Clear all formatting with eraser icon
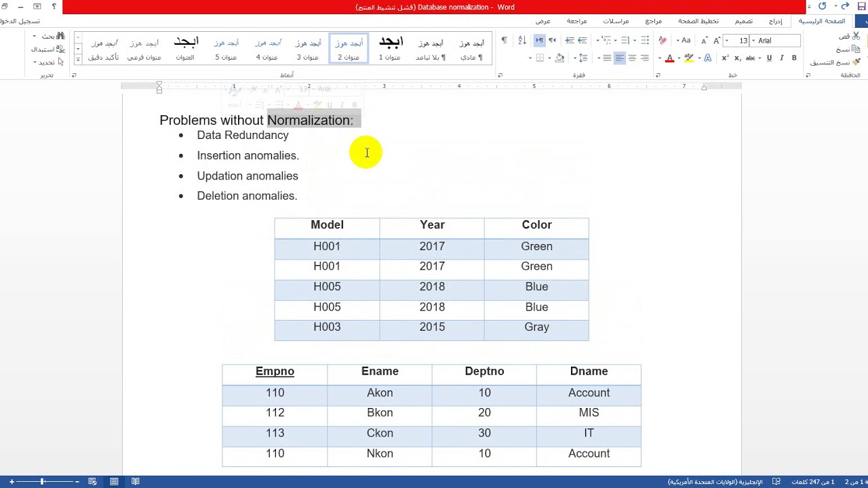Image resolution: width=868 pixels, height=488 pixels. click(x=663, y=41)
